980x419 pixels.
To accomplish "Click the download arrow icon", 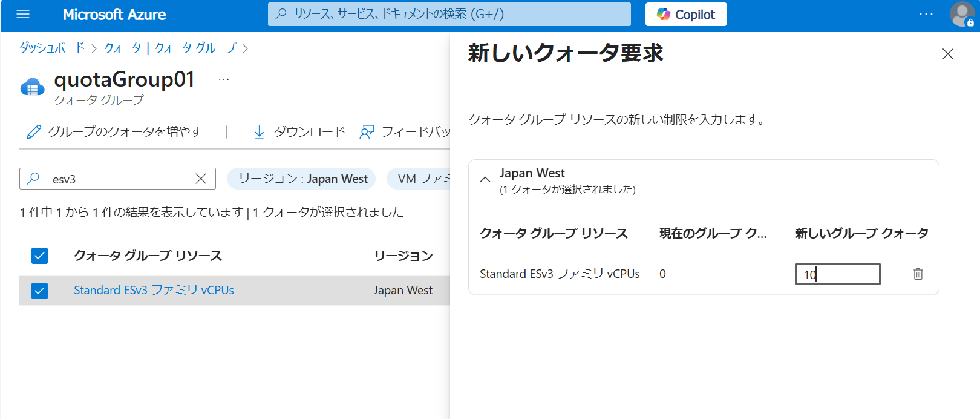I will (x=260, y=132).
